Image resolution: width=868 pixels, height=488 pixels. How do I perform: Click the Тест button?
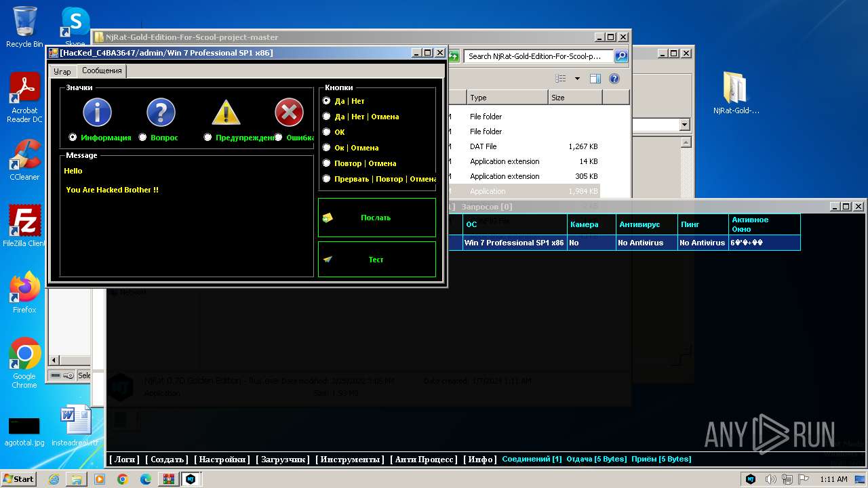(x=377, y=260)
